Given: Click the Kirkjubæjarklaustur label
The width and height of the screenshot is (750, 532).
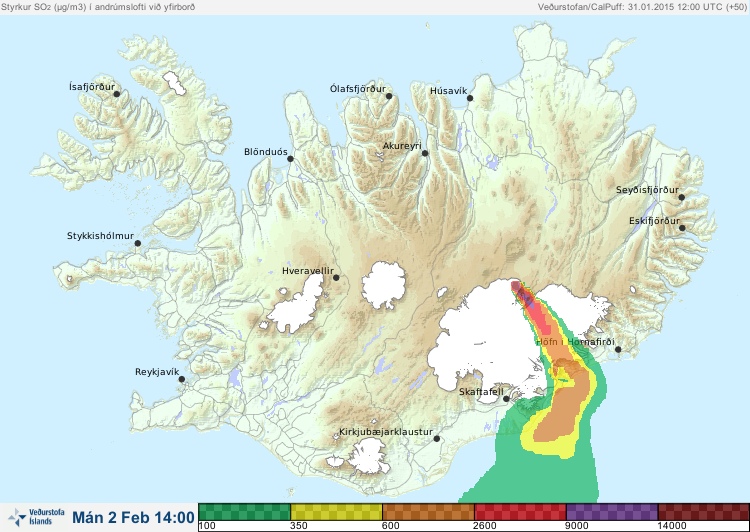Looking at the screenshot, I should pyautogui.click(x=386, y=432).
